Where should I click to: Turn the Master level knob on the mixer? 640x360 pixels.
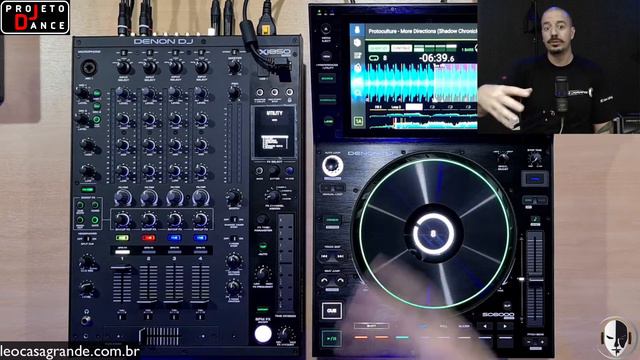click(234, 67)
